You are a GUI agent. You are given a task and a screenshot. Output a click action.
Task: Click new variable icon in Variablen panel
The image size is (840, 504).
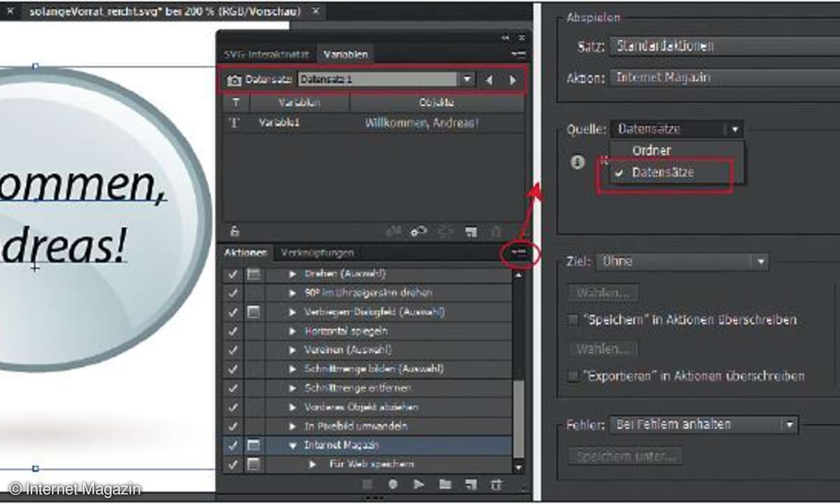471,231
